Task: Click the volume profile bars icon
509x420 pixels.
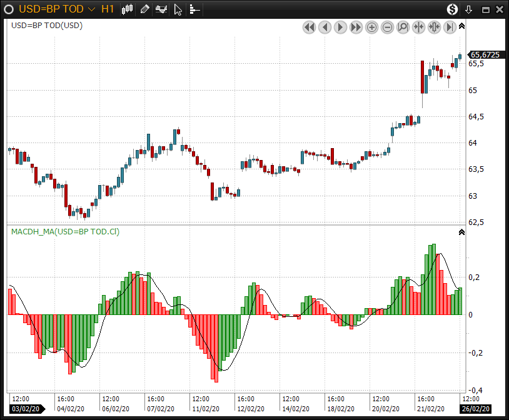Action: coord(194,9)
